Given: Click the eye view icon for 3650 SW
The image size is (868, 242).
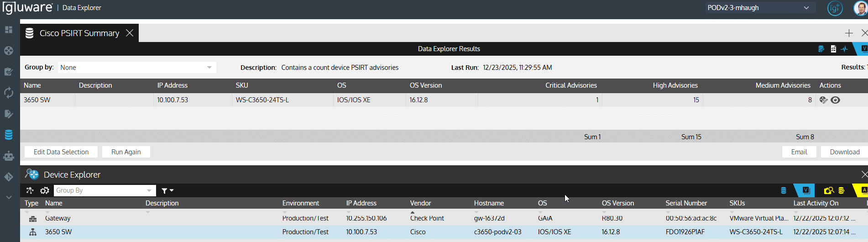Looking at the screenshot, I should [x=835, y=100].
